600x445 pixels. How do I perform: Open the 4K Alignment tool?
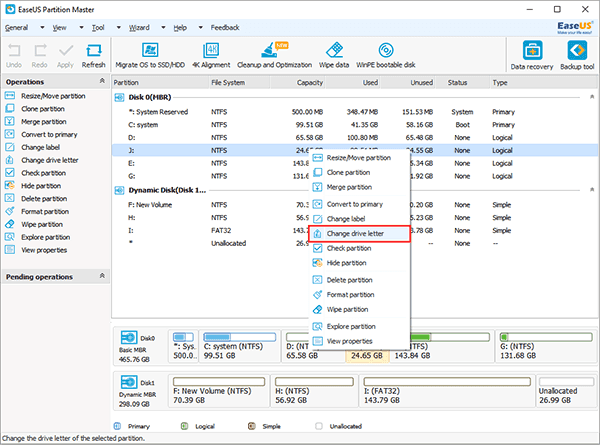pyautogui.click(x=211, y=55)
